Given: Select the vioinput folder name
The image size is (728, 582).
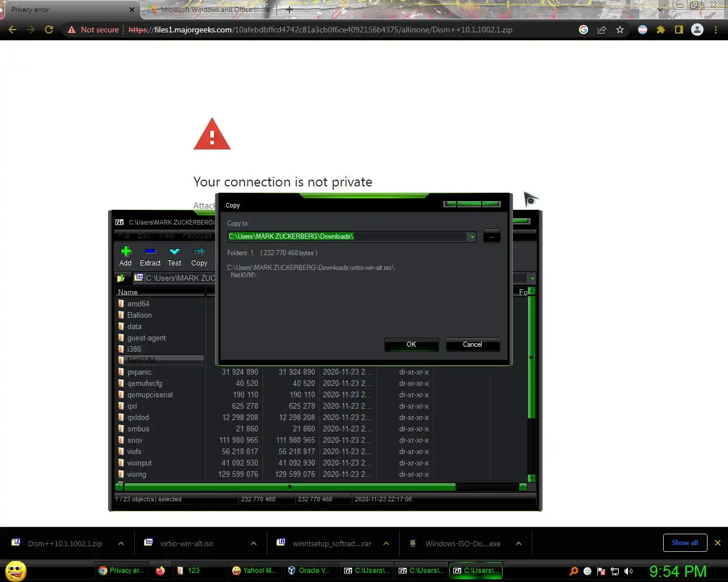Looking at the screenshot, I should pyautogui.click(x=139, y=463).
